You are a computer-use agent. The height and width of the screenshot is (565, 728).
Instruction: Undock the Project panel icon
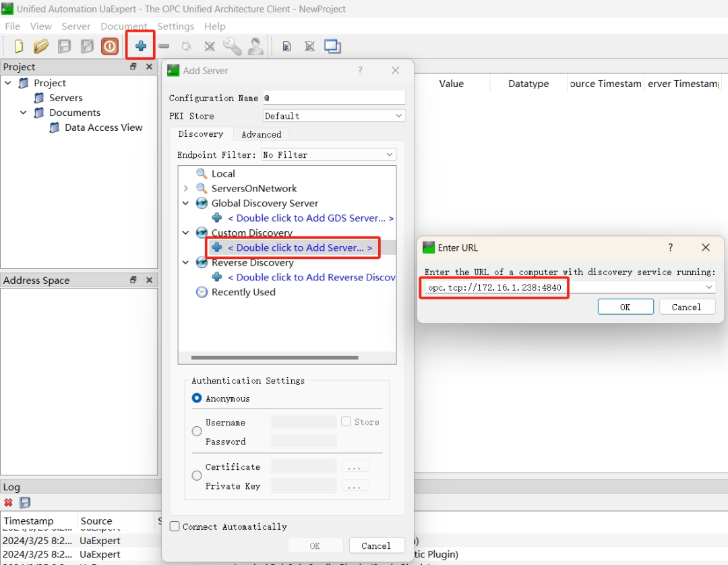pyautogui.click(x=133, y=66)
